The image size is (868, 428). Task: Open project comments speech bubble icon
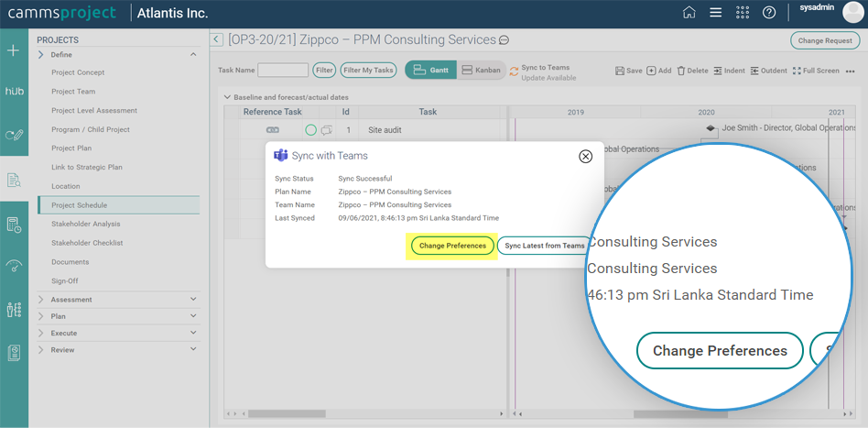pyautogui.click(x=504, y=40)
